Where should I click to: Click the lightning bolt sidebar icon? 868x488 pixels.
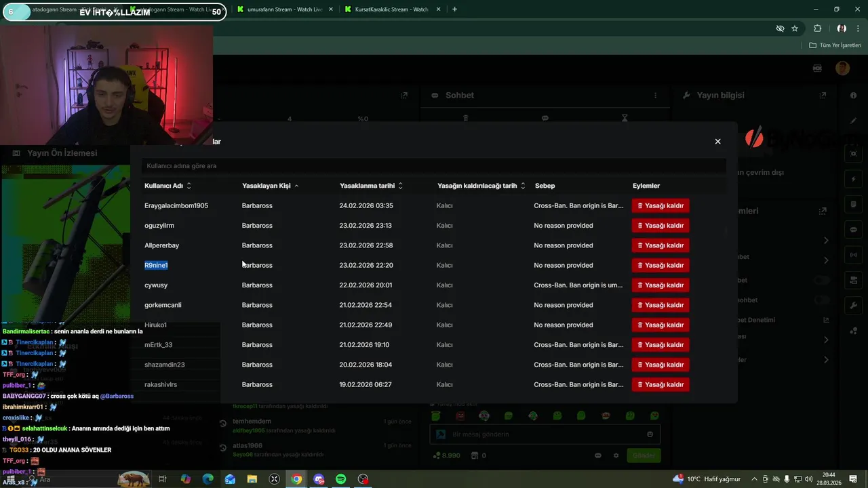tap(854, 180)
